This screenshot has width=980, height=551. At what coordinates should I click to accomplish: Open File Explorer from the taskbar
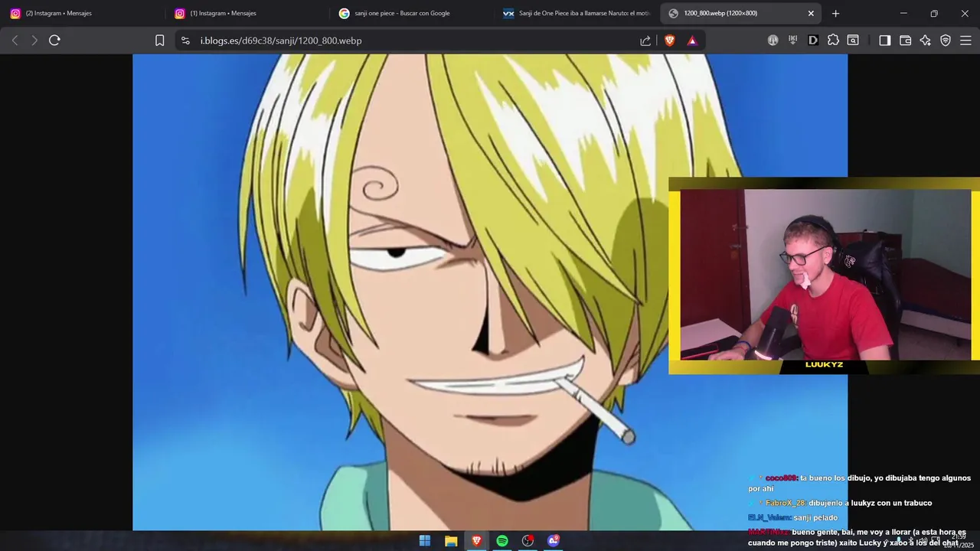(451, 541)
